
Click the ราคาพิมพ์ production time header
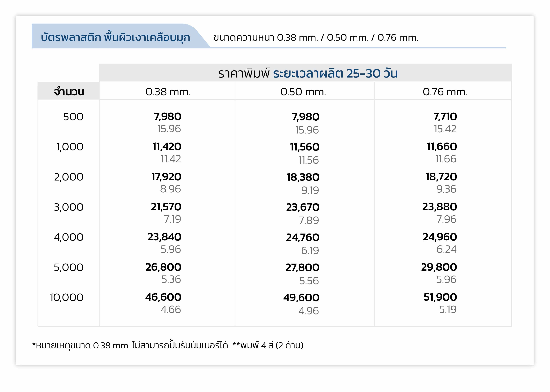307,73
